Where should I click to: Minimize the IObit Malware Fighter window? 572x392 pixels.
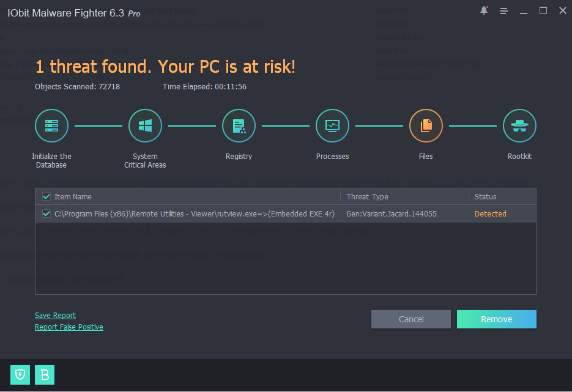[524, 11]
